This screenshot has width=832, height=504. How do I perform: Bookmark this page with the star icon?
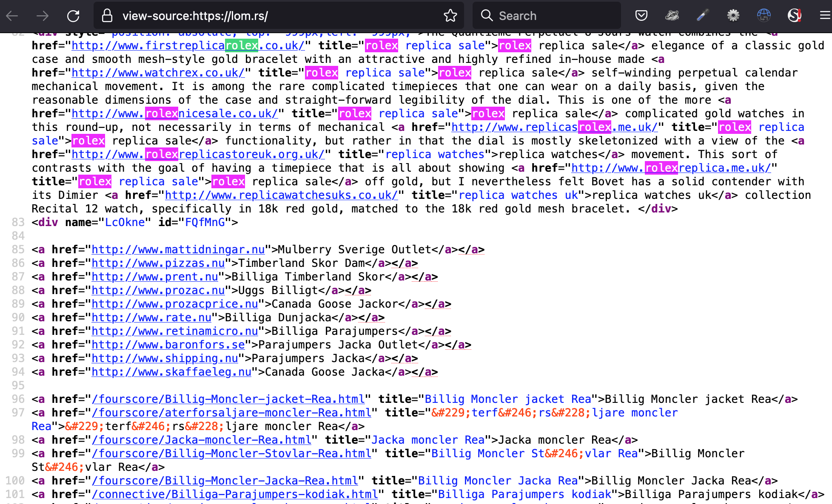pyautogui.click(x=450, y=16)
